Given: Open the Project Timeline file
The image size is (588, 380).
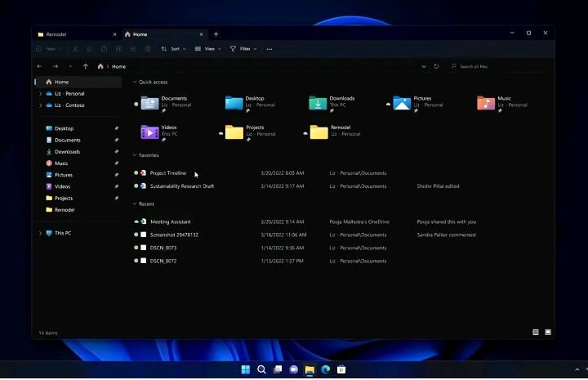Looking at the screenshot, I should pos(168,173).
